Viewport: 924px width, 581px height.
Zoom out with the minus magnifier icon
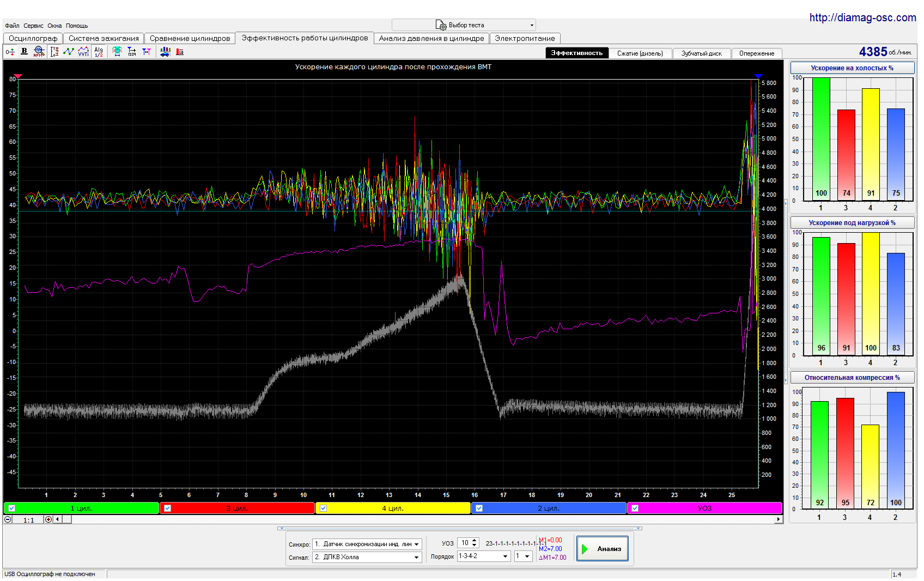pos(8,519)
